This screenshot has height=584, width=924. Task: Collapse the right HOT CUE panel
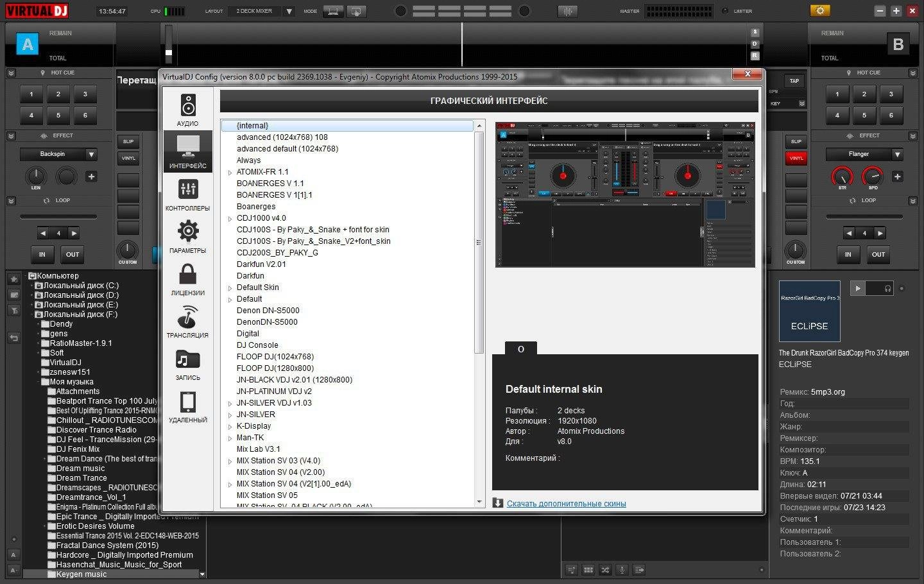(913, 73)
